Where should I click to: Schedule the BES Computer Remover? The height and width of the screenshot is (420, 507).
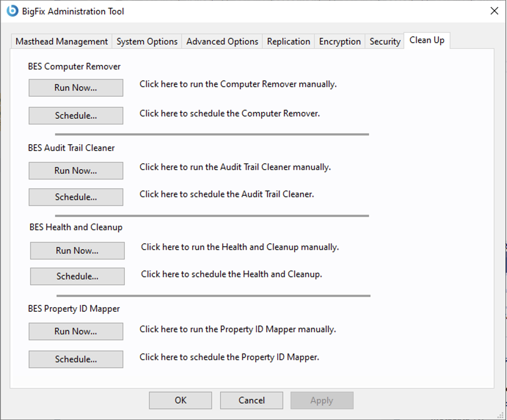tap(76, 116)
